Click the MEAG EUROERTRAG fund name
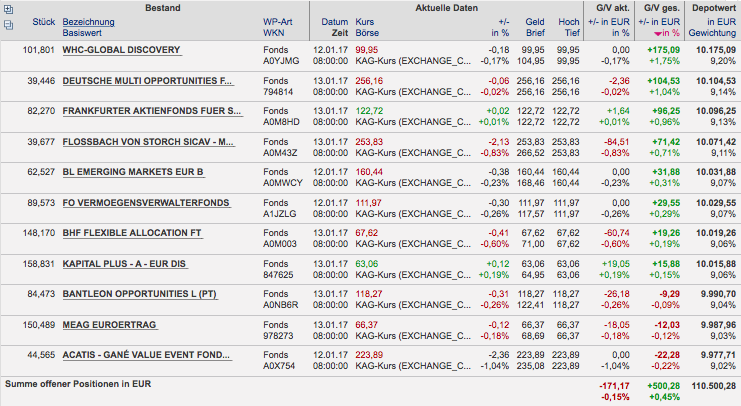The width and height of the screenshot is (741, 406). 110,325
